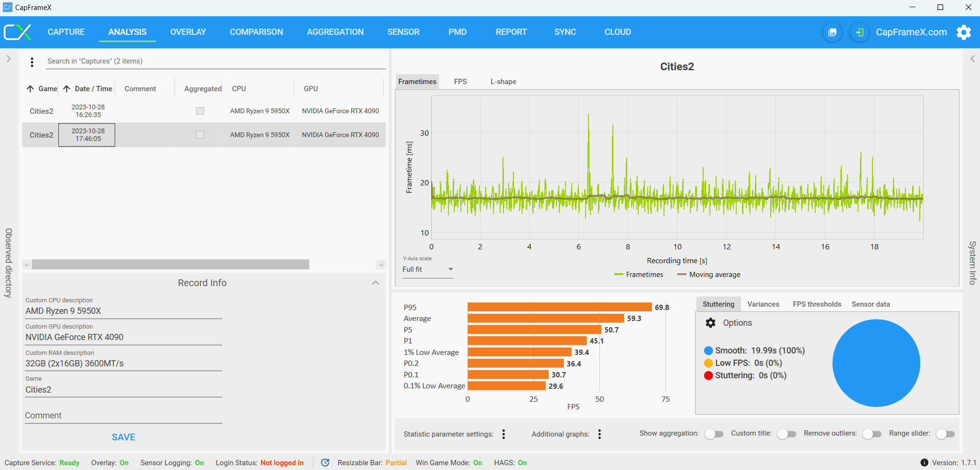980x470 pixels.
Task: Open the REPORT tab
Action: point(511,32)
